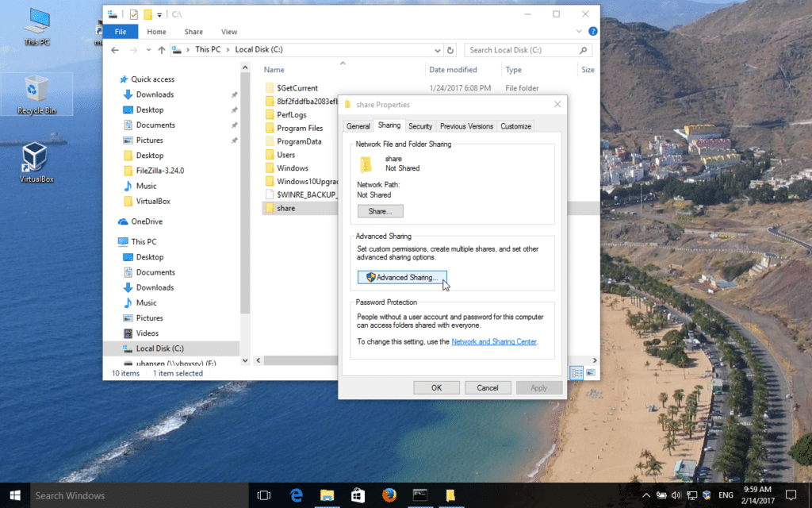
Task: Click the VirtualBox system tray icon
Action: [x=707, y=495]
